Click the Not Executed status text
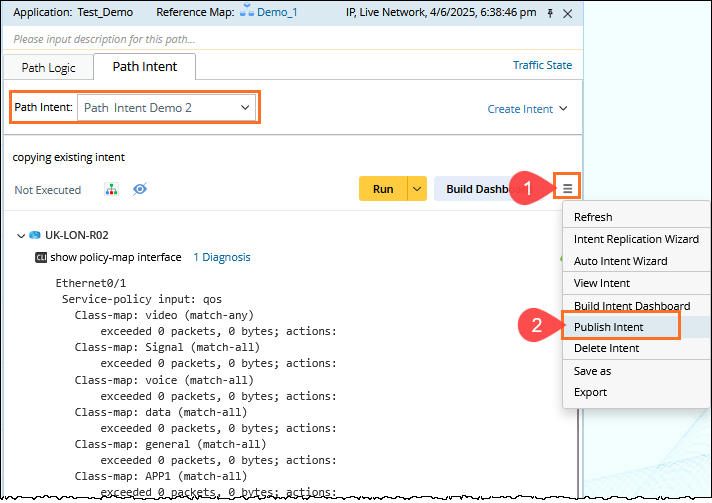 point(48,190)
